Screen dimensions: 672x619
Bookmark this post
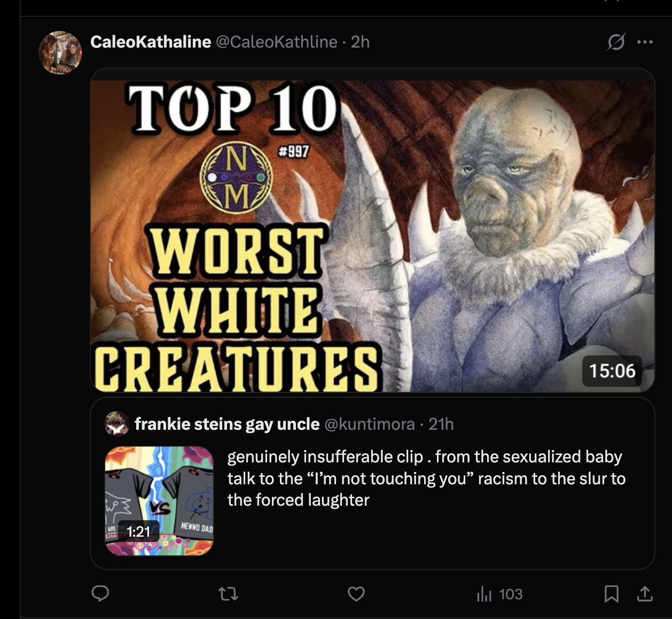(611, 593)
